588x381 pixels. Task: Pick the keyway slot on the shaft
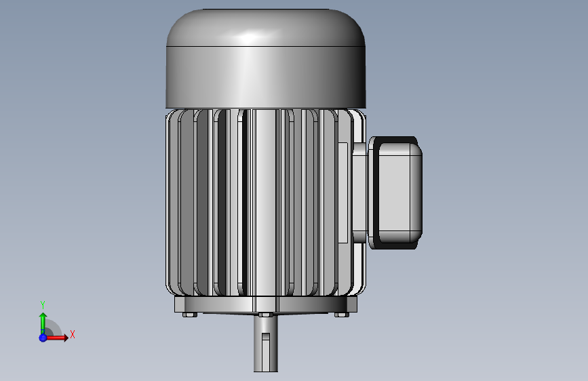265,352
